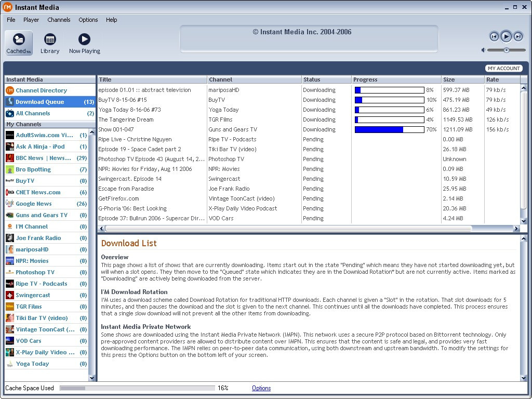Click the BBC News channel icon

tap(10, 158)
